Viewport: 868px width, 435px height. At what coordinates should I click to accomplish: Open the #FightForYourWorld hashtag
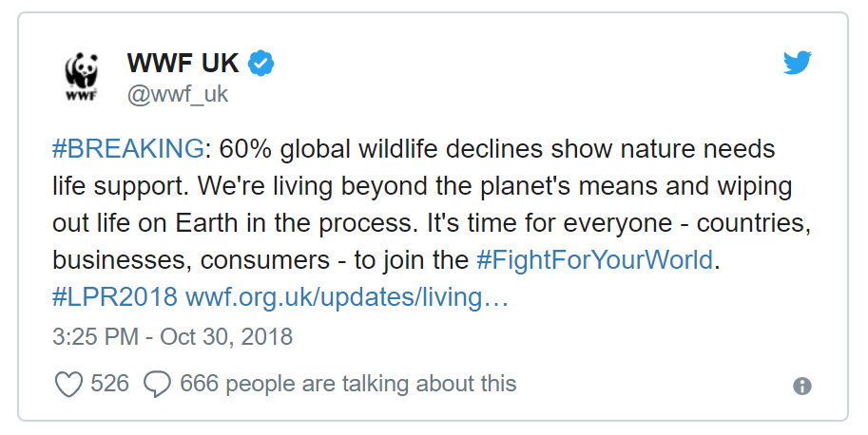[595, 260]
